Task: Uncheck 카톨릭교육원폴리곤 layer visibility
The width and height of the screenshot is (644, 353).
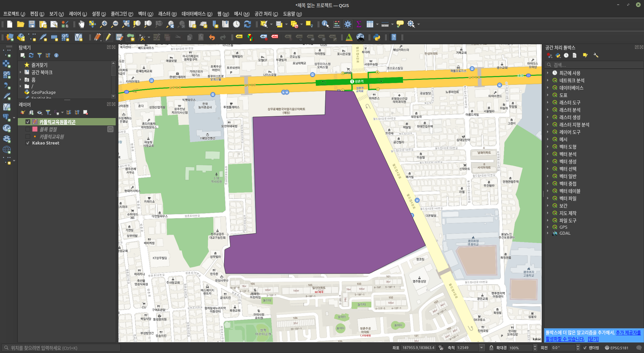Action: tap(28, 122)
